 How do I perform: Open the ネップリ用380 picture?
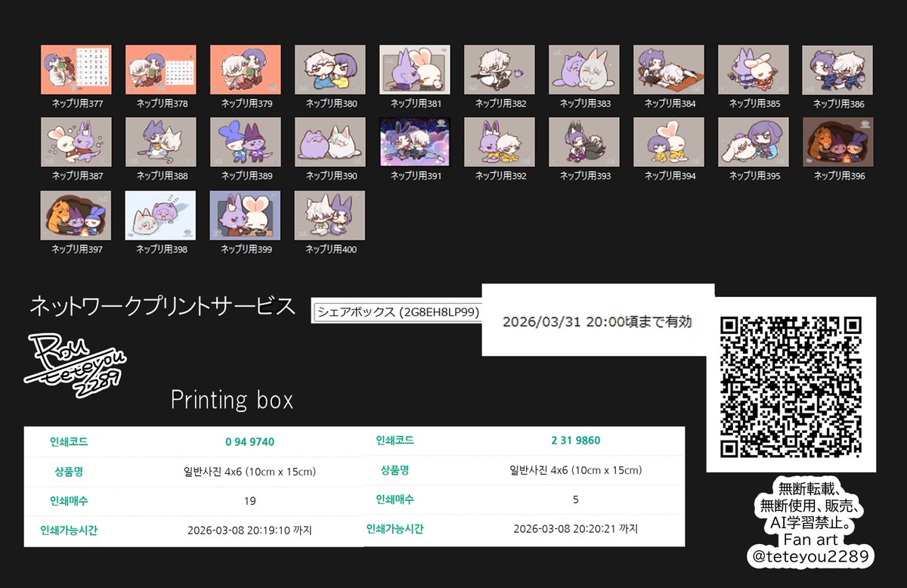click(x=330, y=70)
